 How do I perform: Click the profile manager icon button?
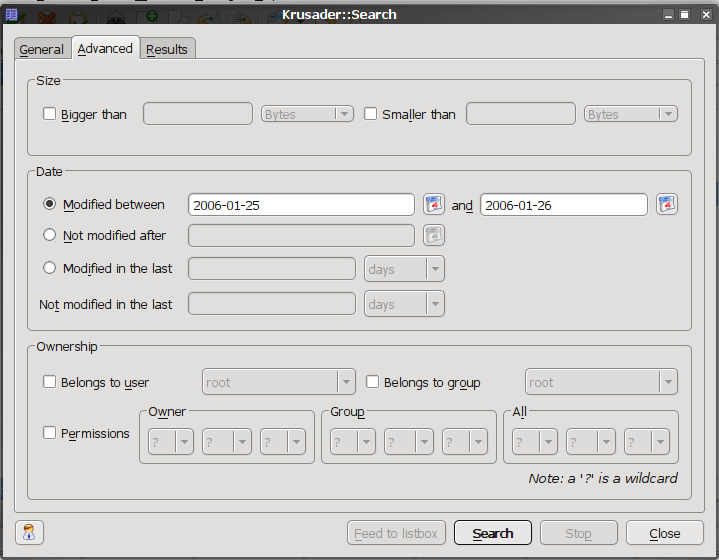point(29,532)
